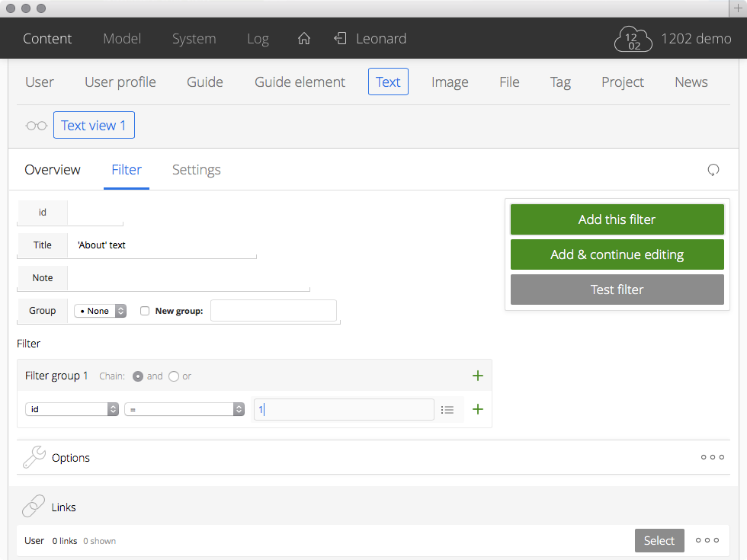Click the logout icon beside Leonard
Viewport: 747px width, 560px height.
pyautogui.click(x=340, y=39)
